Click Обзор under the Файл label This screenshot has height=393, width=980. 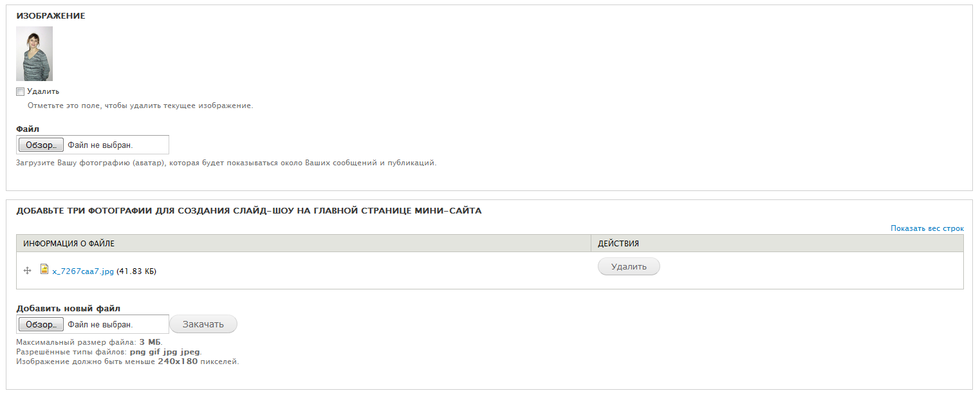[x=41, y=145]
